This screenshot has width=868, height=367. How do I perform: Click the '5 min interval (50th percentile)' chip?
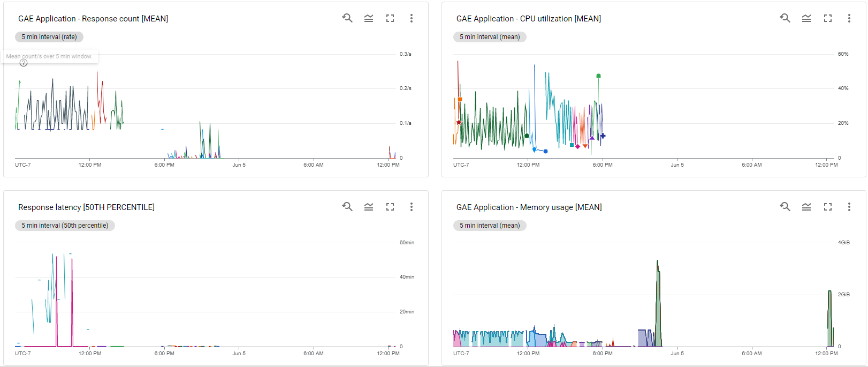coord(65,226)
